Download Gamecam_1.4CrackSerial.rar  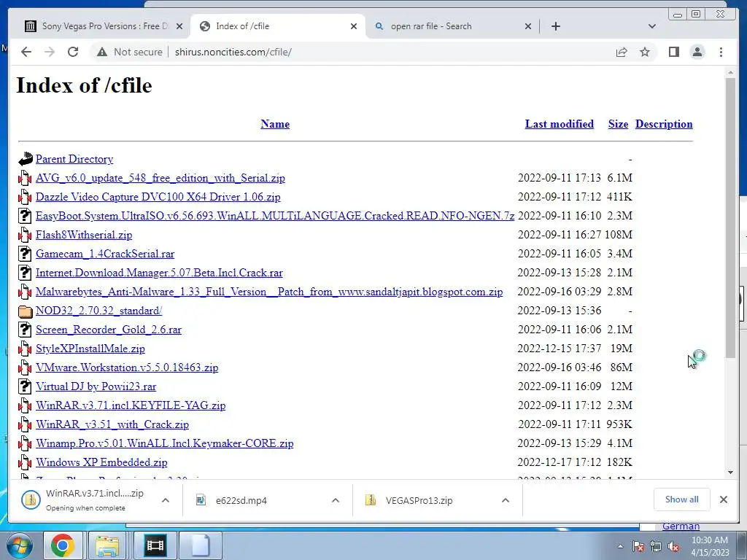point(105,254)
